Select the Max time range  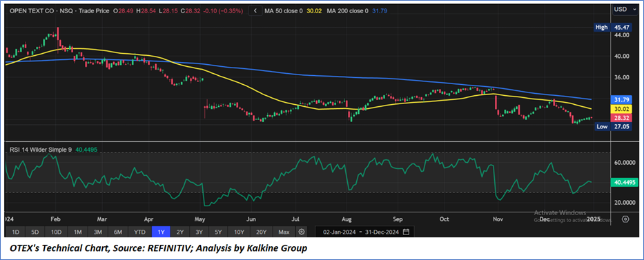pyautogui.click(x=284, y=232)
